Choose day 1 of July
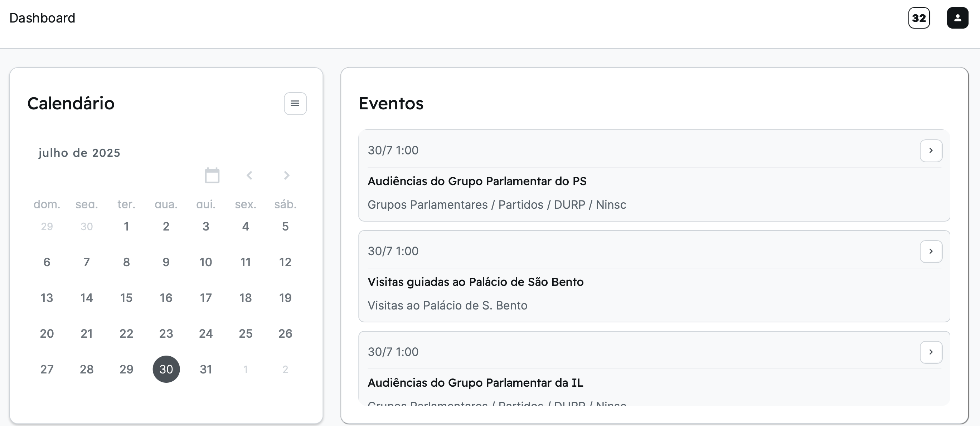The height and width of the screenshot is (426, 980). [x=126, y=227]
